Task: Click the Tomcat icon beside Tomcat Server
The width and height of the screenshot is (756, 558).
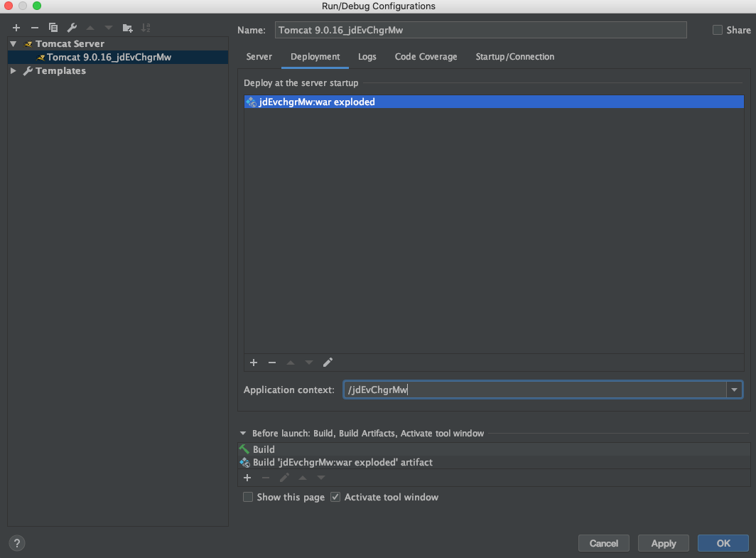Action: click(x=28, y=44)
